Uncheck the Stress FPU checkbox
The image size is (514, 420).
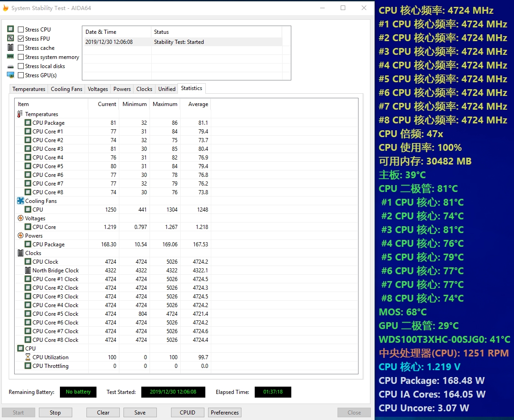(x=21, y=39)
